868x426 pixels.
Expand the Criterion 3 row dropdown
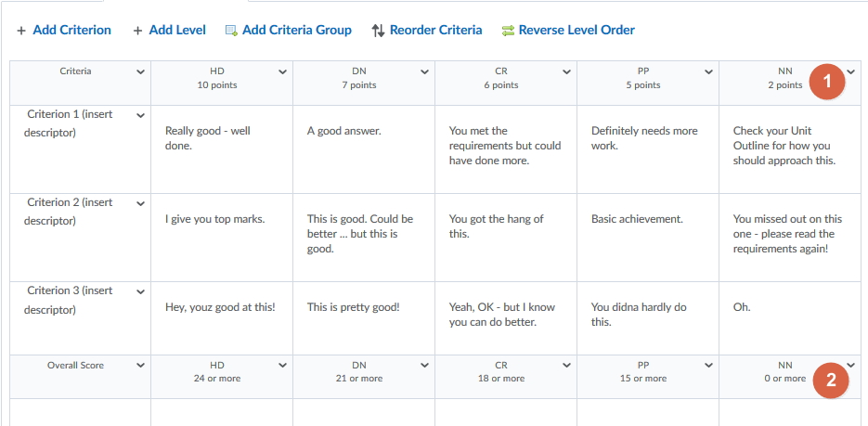tap(140, 291)
